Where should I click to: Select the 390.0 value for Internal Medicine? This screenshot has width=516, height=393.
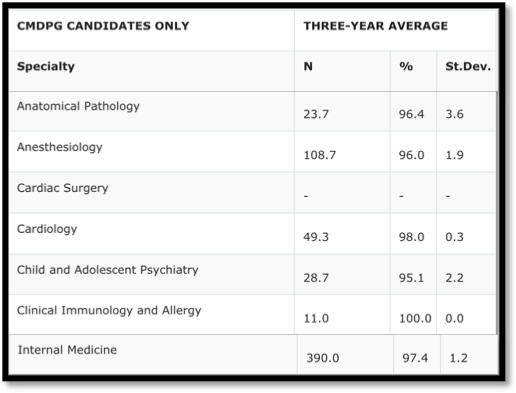pyautogui.click(x=323, y=358)
